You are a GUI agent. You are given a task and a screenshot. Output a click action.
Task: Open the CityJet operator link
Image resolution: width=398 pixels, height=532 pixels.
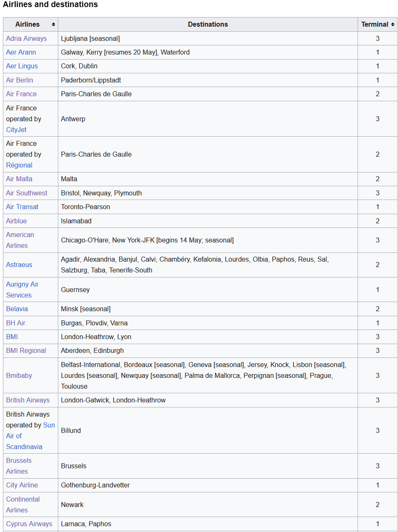16,130
